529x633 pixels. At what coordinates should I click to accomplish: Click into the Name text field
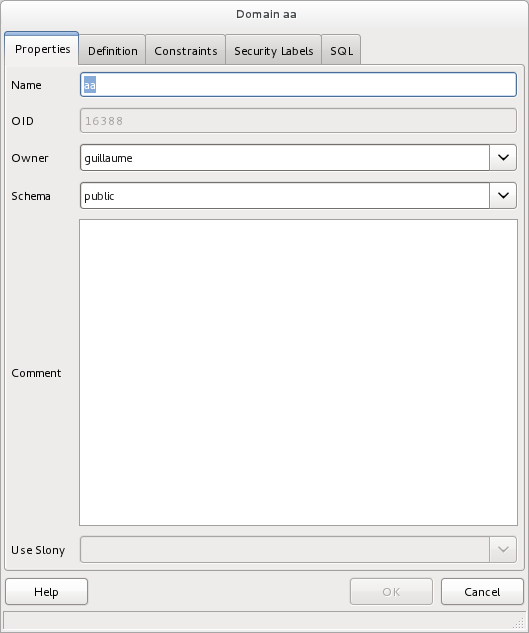(298, 85)
